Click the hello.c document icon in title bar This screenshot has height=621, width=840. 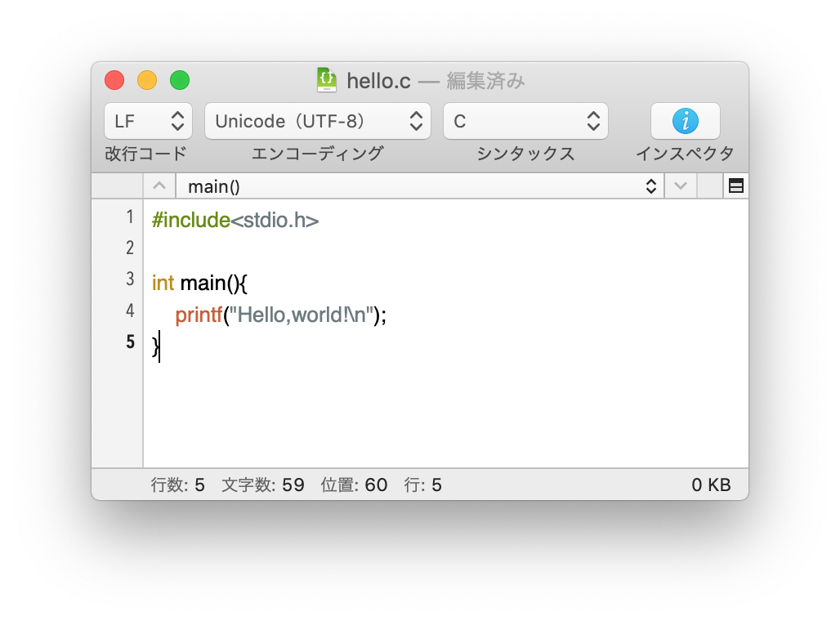coord(327,80)
